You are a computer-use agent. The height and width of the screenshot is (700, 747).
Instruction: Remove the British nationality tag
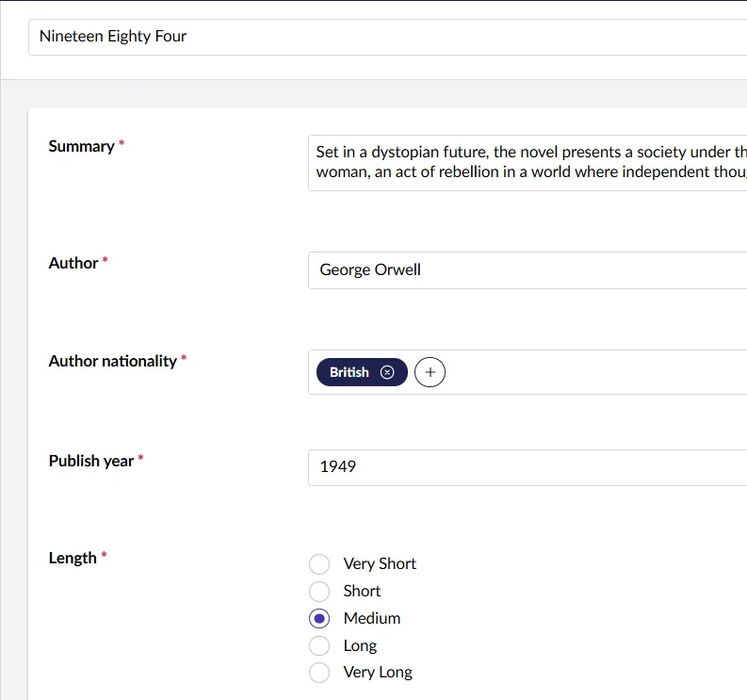[x=387, y=372]
